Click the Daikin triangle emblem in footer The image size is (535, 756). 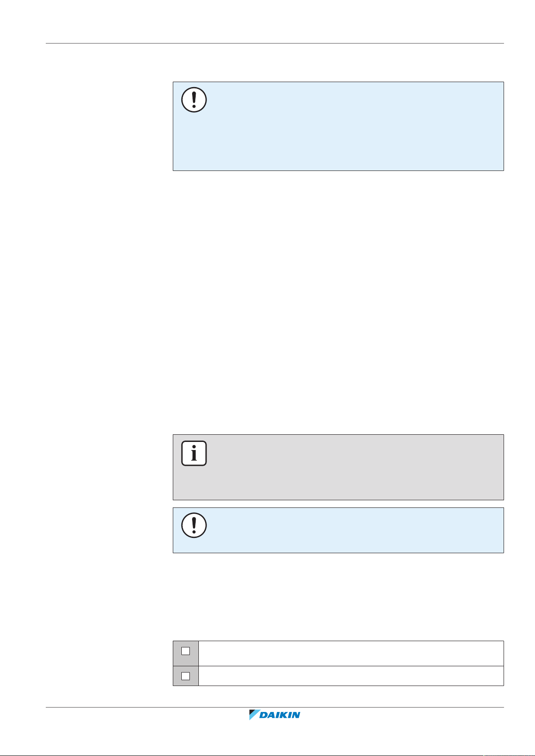point(254,715)
